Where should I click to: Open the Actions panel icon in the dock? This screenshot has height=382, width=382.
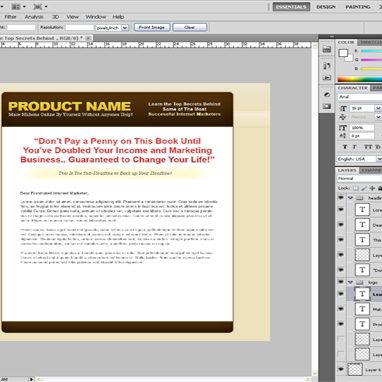pyautogui.click(x=327, y=78)
